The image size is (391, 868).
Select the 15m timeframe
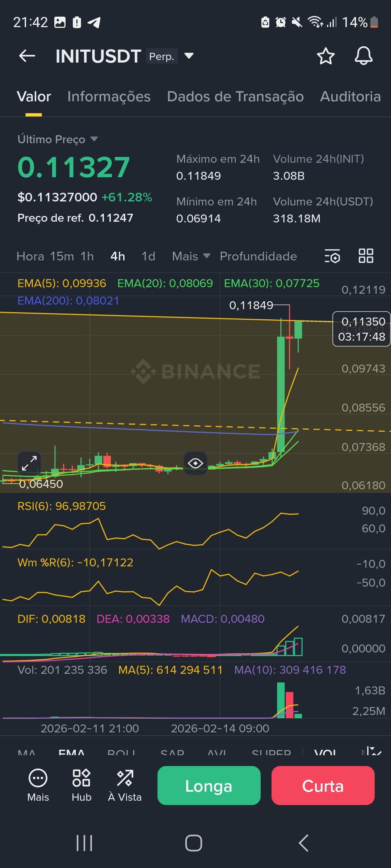pos(62,256)
